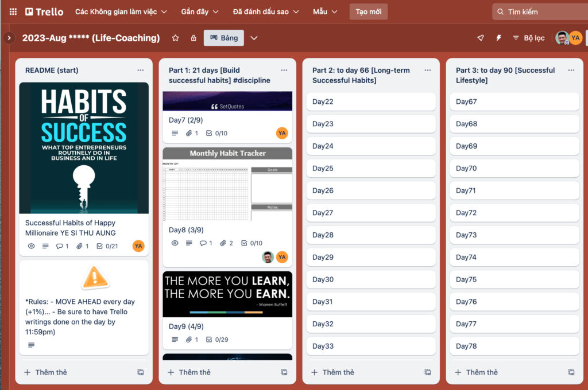Click the 0/29 checklist badge on Day9

tap(217, 340)
